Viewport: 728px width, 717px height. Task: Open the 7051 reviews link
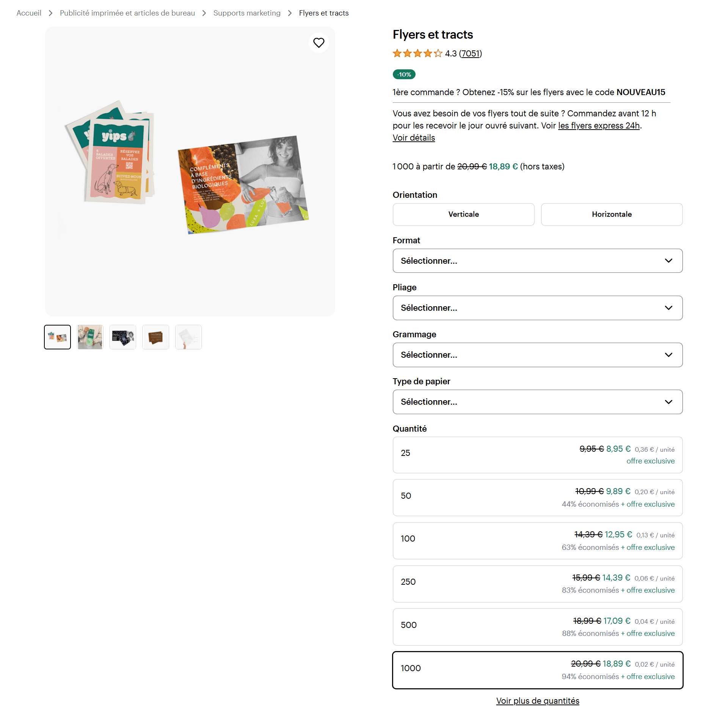(470, 53)
